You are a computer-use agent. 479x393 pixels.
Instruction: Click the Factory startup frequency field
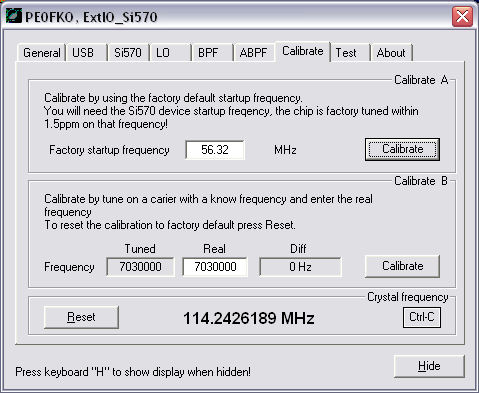tap(215, 150)
